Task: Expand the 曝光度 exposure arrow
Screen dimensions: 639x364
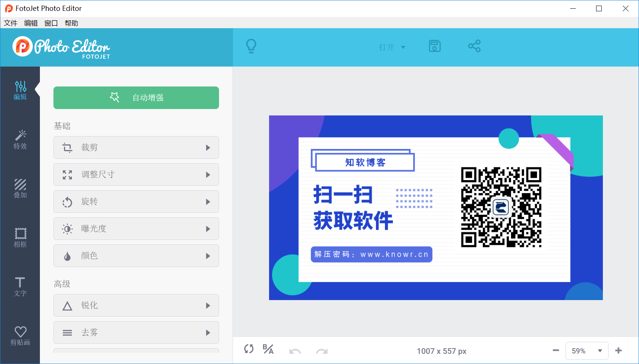Action: click(x=208, y=229)
